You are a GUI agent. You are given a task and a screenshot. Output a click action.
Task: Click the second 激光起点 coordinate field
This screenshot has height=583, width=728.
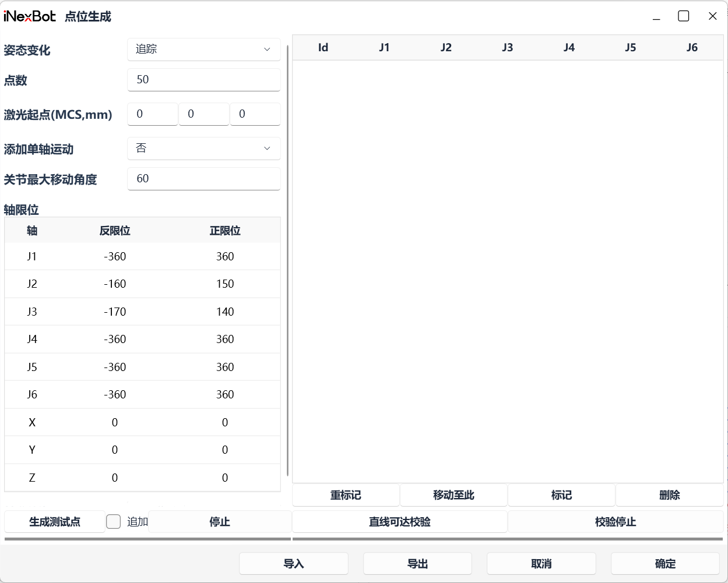(203, 114)
